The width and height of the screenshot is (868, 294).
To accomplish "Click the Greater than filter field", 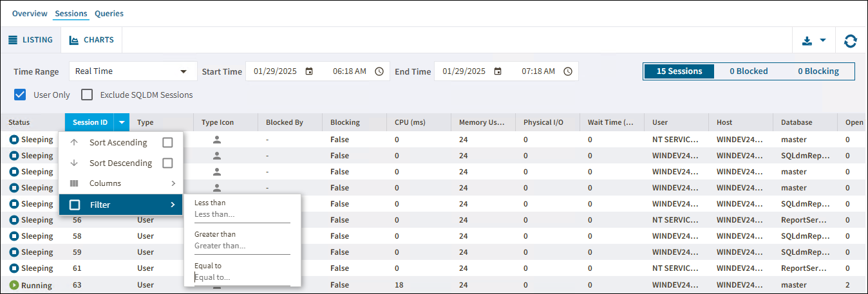I will [242, 246].
